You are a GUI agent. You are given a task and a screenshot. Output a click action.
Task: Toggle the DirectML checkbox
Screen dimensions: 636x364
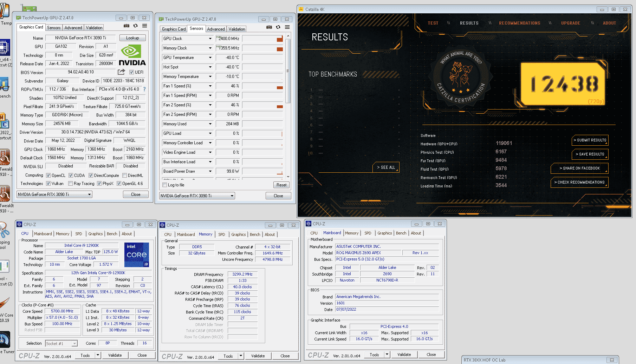click(x=124, y=176)
